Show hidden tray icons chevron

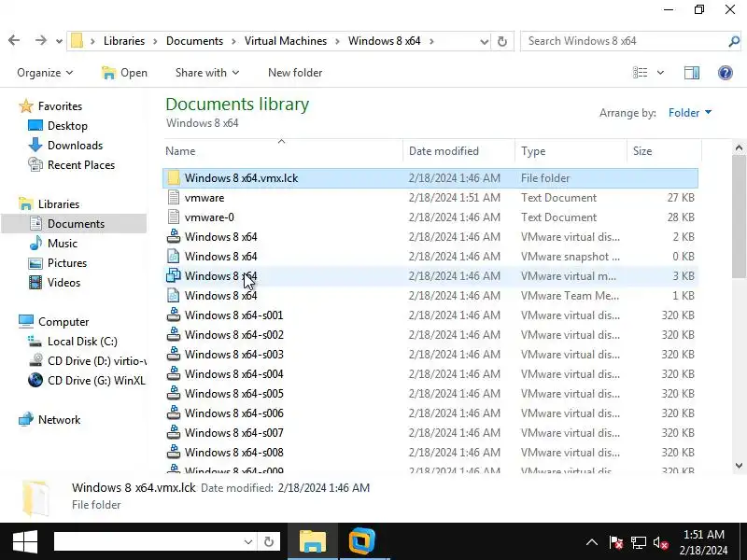click(592, 542)
